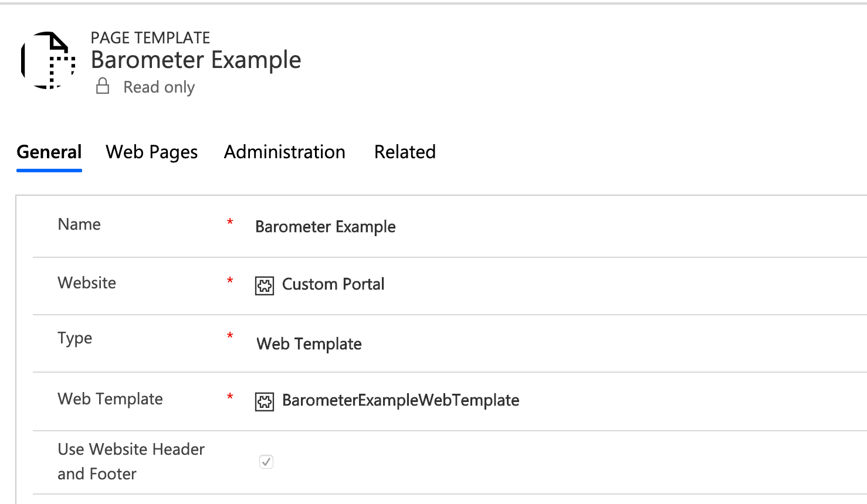The image size is (867, 504).
Task: Open the Web Pages tab
Action: (152, 152)
